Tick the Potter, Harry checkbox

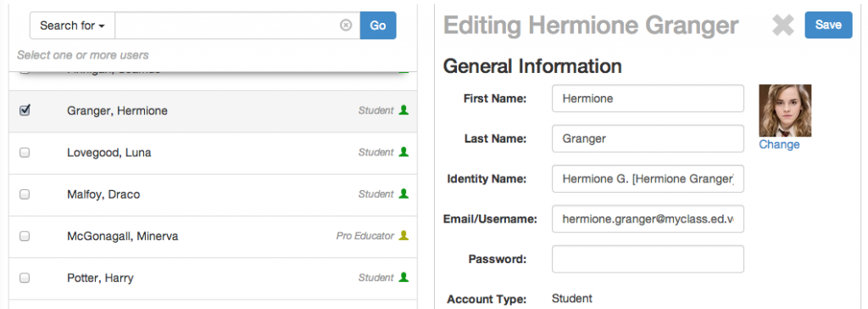tap(25, 278)
